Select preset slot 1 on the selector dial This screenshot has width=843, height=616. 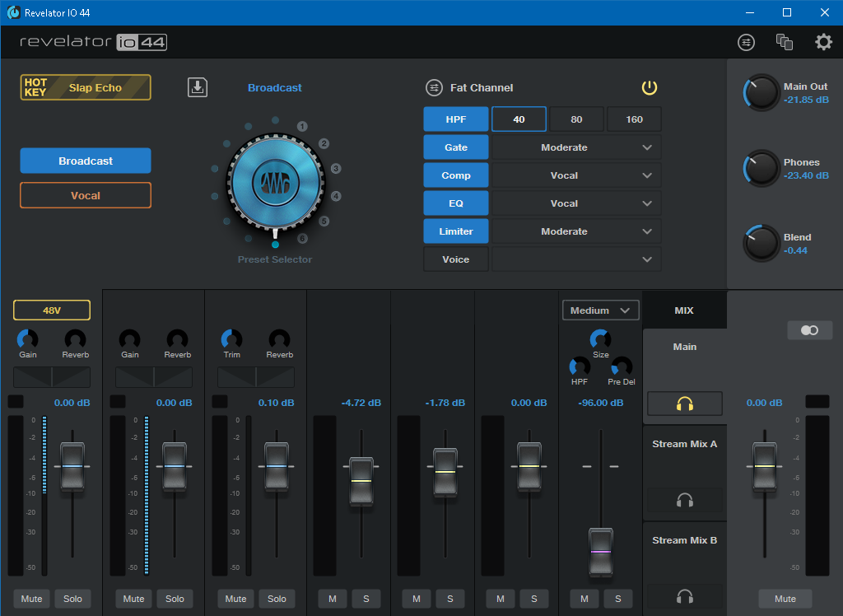302,127
